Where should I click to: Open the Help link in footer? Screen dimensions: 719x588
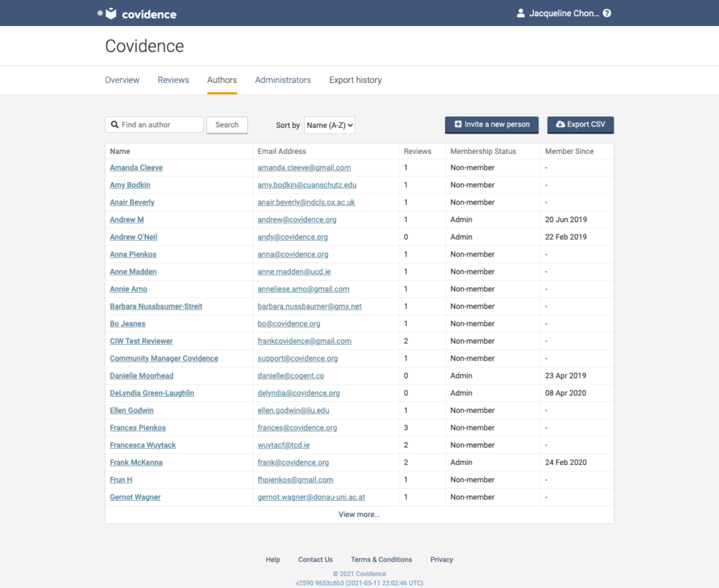(272, 560)
